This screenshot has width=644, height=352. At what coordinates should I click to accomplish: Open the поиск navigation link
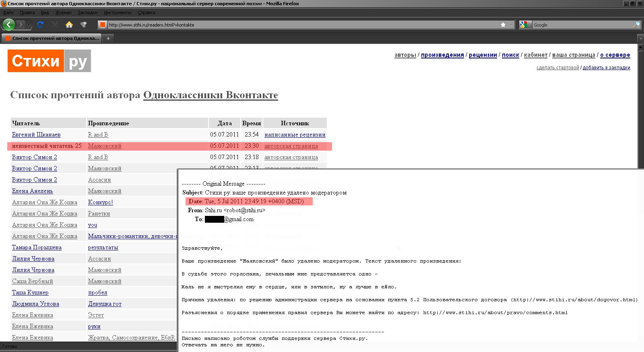coord(510,55)
